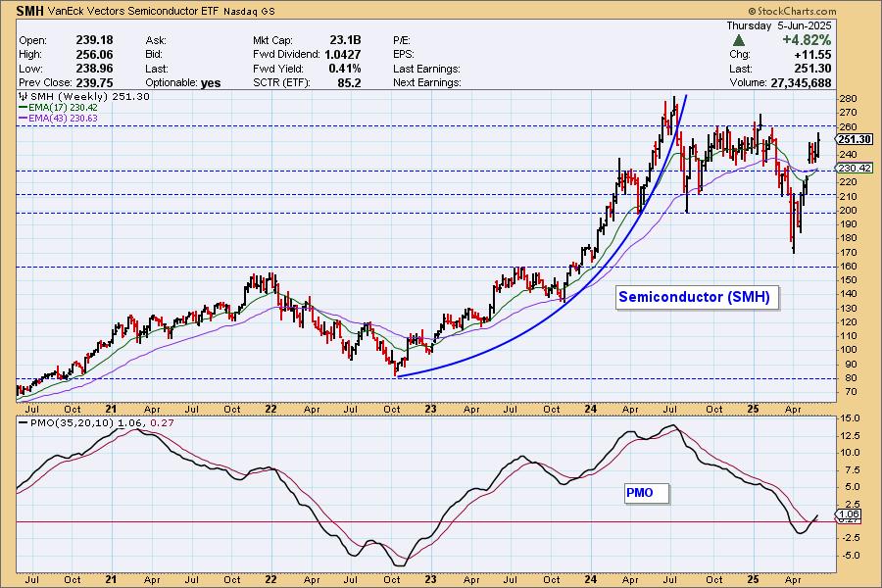Click the date Thursday 5-Jun-2025
The width and height of the screenshot is (882, 588).
(778, 25)
